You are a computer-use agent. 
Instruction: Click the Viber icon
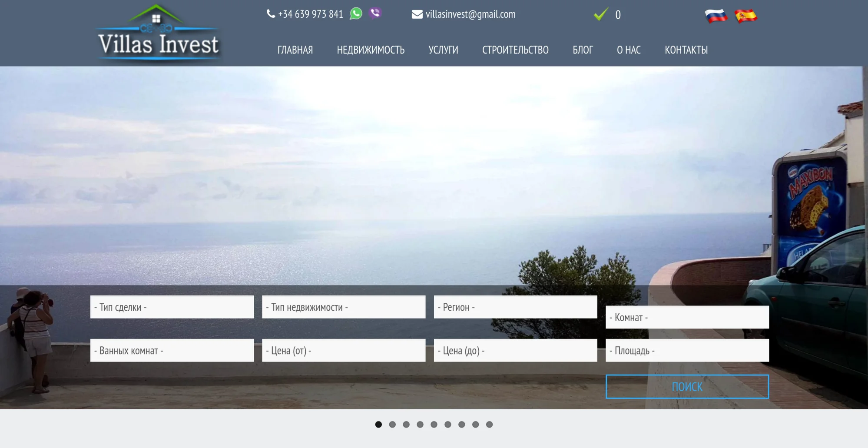click(x=375, y=13)
